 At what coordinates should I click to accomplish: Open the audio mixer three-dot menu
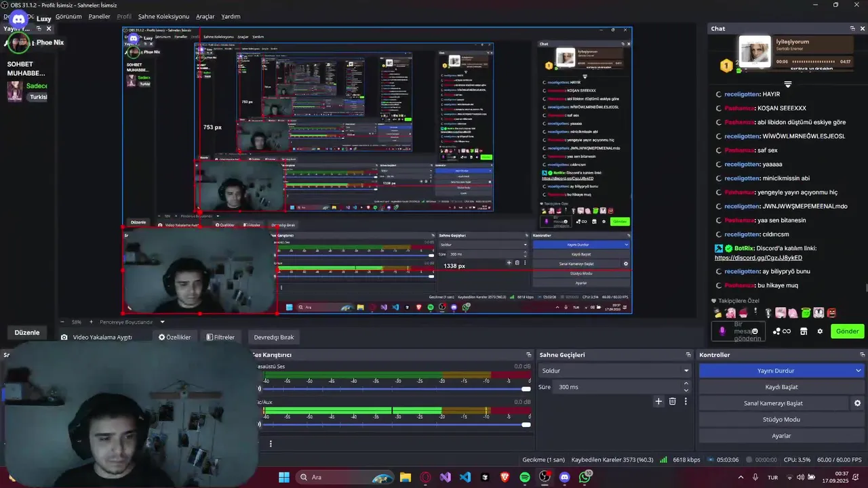(271, 444)
